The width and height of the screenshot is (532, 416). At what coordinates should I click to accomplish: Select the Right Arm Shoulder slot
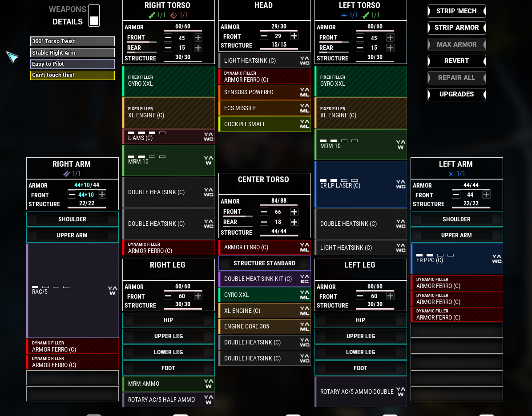tap(72, 220)
